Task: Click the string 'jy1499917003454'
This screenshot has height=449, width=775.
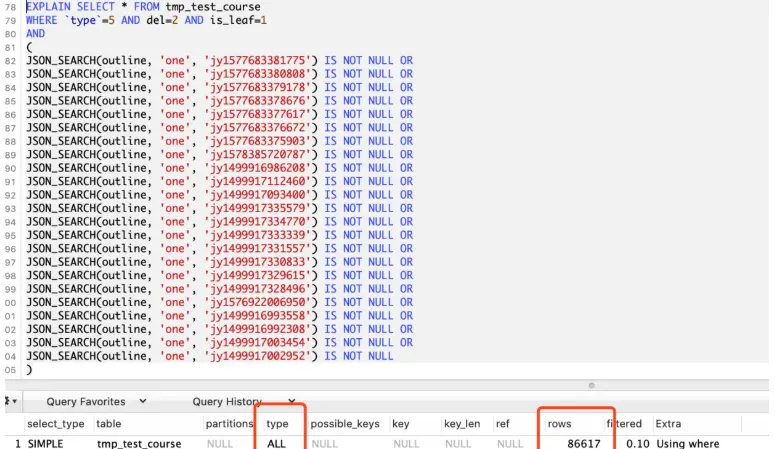Action: [258, 343]
